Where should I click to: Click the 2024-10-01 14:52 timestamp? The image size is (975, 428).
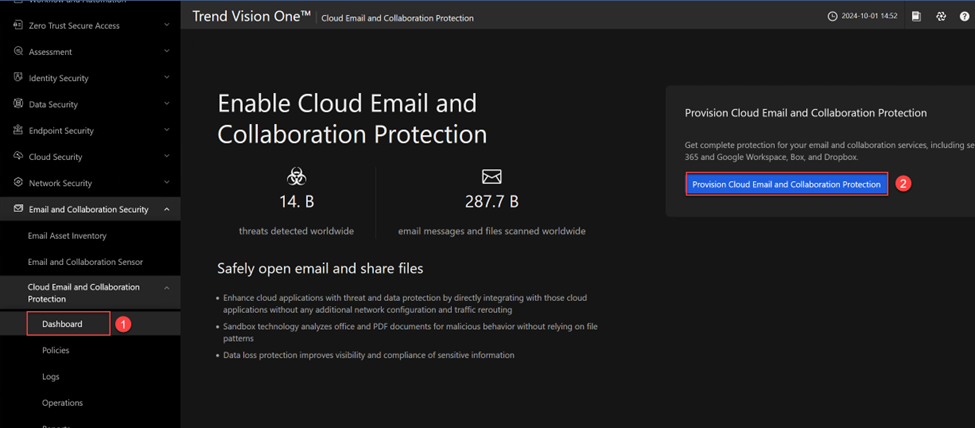pos(869,17)
